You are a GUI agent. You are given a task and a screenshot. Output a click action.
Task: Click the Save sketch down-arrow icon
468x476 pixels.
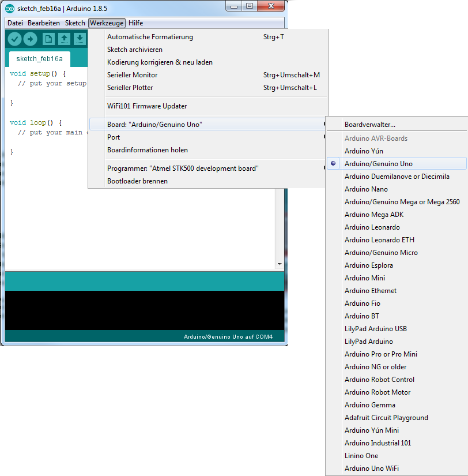[79, 39]
